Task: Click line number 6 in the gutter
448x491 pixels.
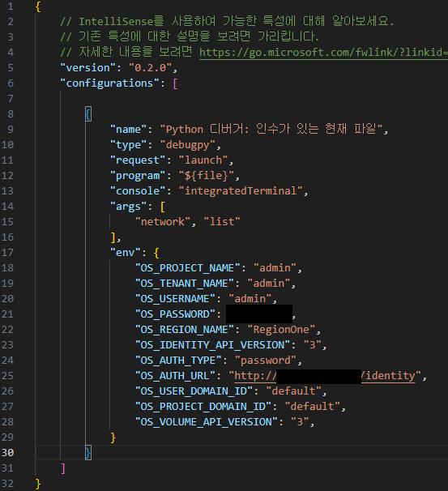Action: point(11,83)
